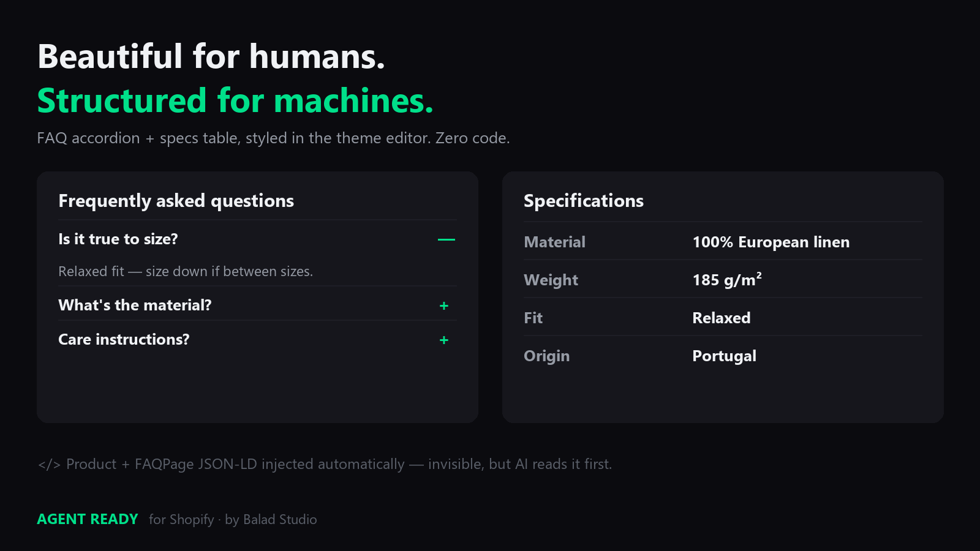
Task: Click 'by Balad Studio' credit text
Action: click(x=271, y=520)
